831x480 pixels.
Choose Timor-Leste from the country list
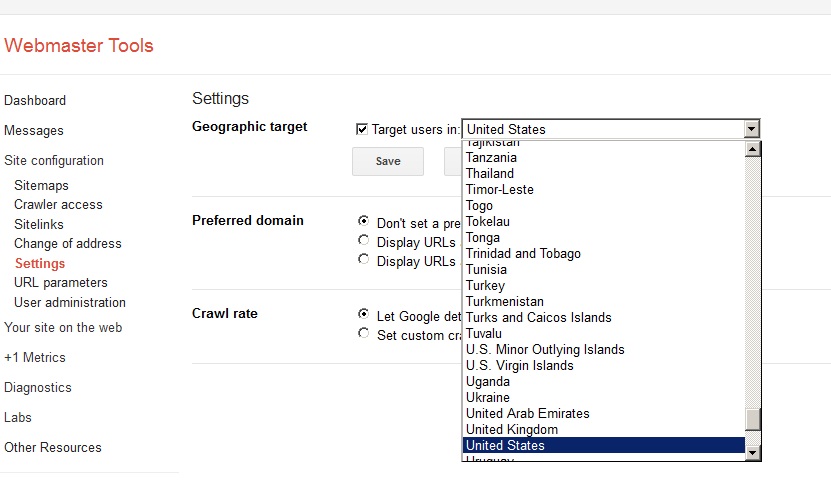tap(604, 189)
